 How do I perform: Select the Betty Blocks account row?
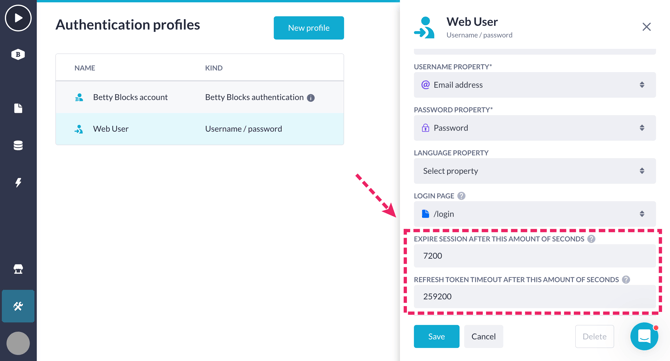coord(200,97)
